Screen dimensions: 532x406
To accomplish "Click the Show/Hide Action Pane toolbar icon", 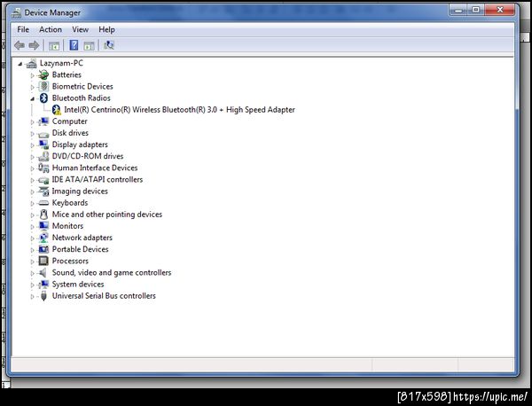I will tap(89, 45).
